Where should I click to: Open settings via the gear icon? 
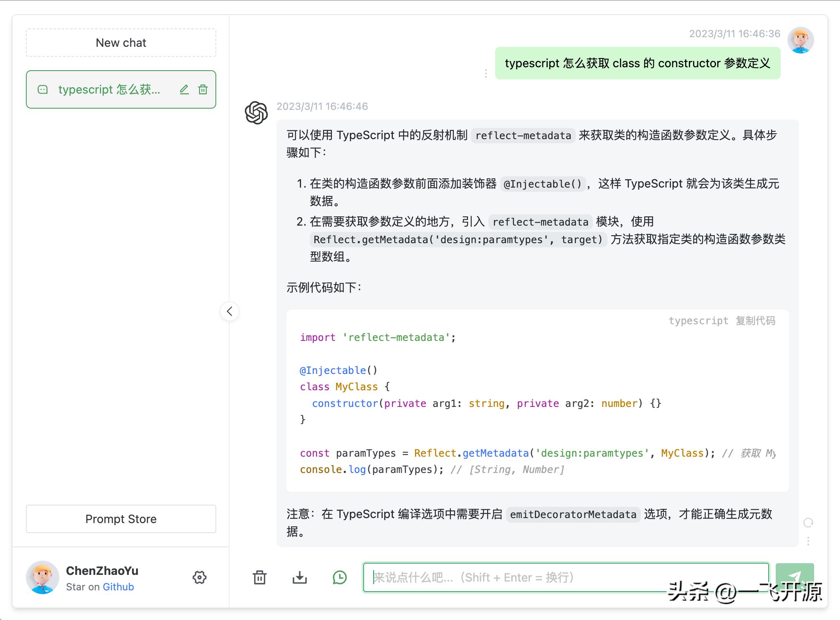(200, 577)
